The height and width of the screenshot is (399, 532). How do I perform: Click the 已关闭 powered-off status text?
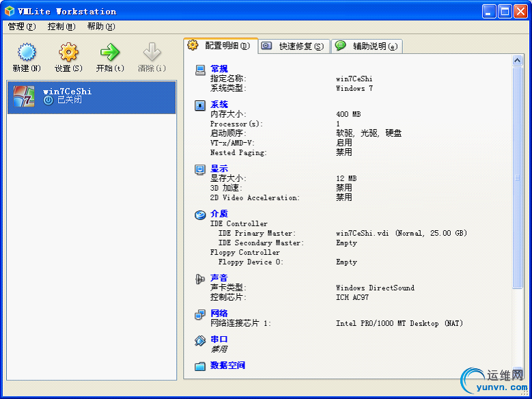tap(70, 100)
